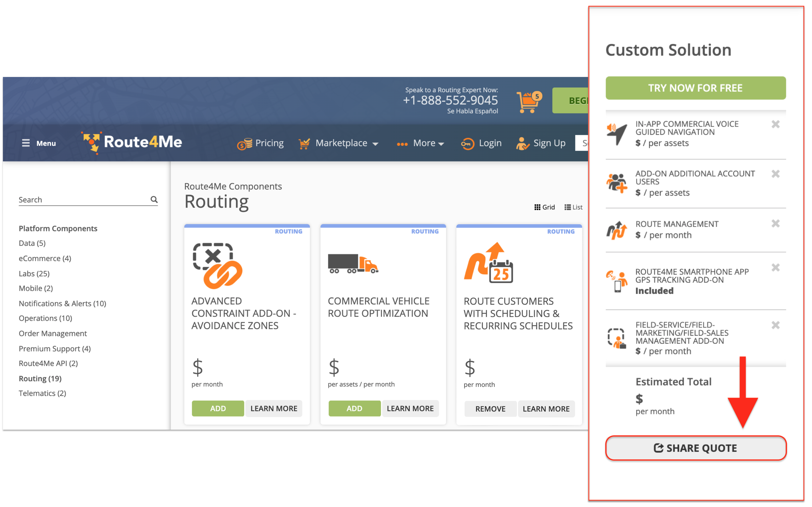Click Add for Advanced Constraint Add-On
Screen dimensions: 812x507
coord(218,408)
